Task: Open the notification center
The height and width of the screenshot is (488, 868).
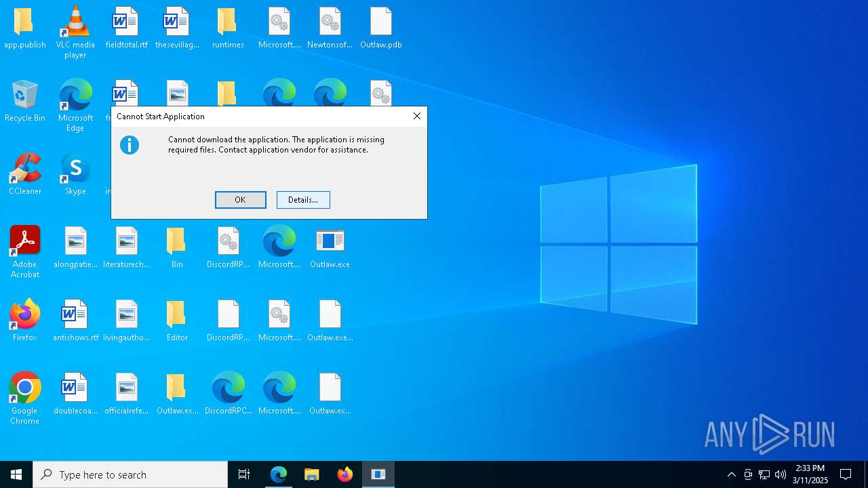Action: [x=846, y=474]
